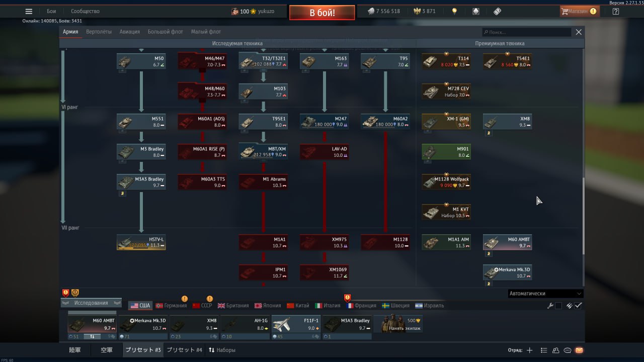The height and width of the screenshot is (362, 644).
Task: Select the プリセット #4 tab
Action: point(184,350)
